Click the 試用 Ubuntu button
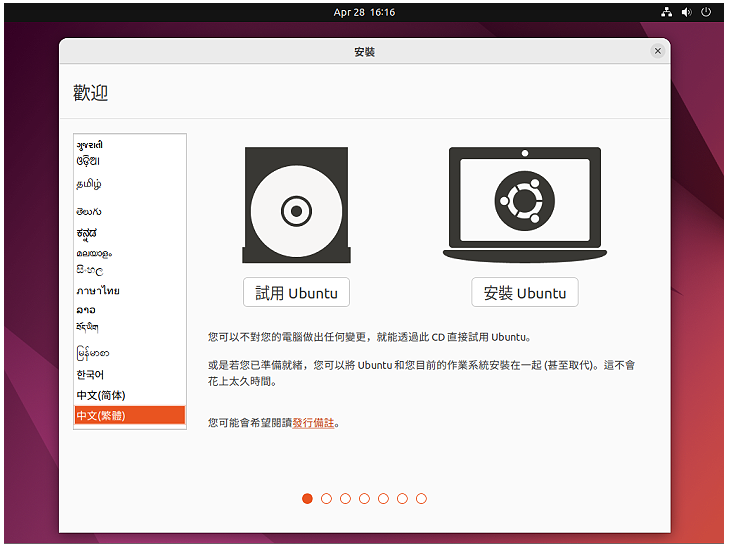This screenshot has height=558, width=735. (x=296, y=292)
